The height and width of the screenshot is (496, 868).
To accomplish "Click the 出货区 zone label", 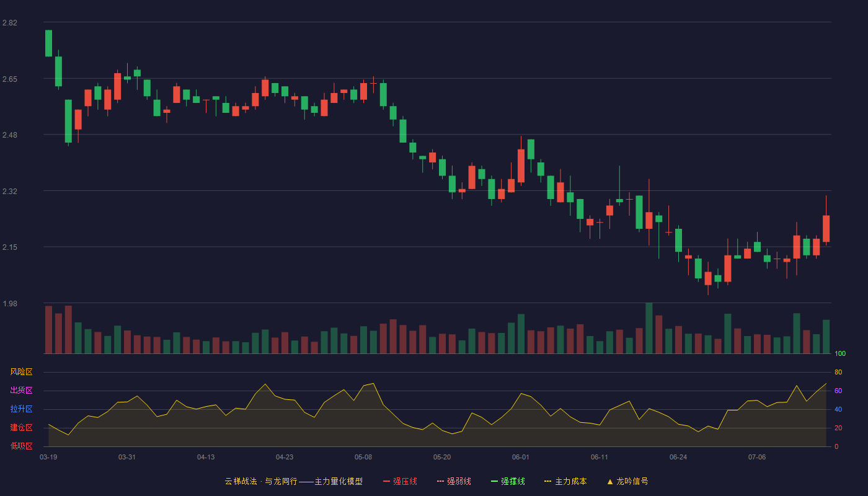I will [x=21, y=391].
